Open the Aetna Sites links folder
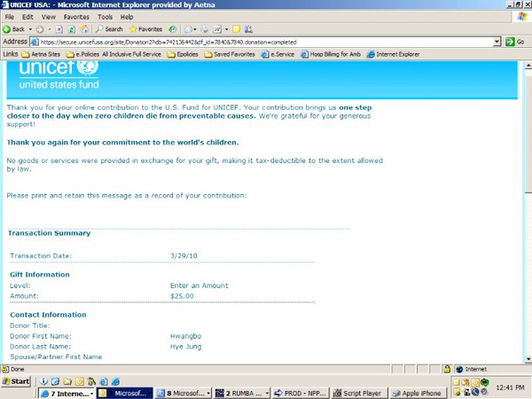This screenshot has width=532, height=399. (x=41, y=54)
